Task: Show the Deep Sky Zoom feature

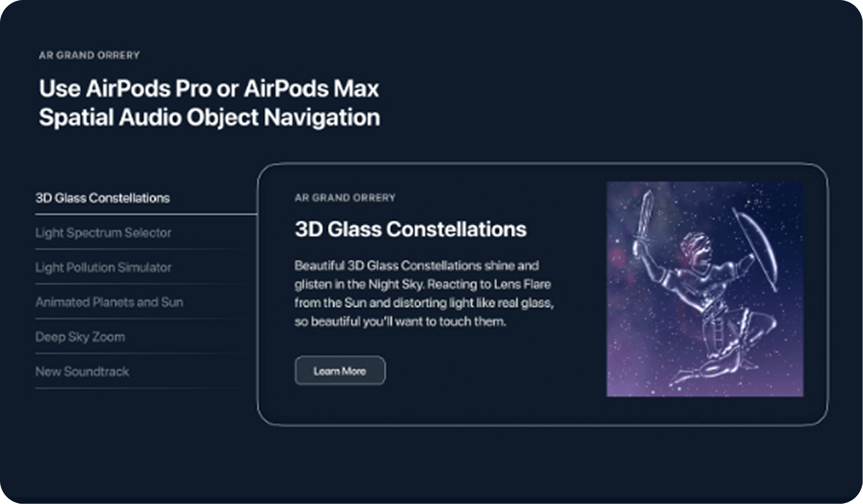Action: pos(80,337)
